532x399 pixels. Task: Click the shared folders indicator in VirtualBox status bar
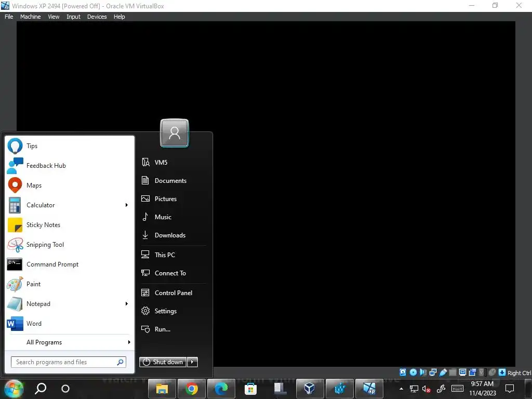(x=453, y=372)
